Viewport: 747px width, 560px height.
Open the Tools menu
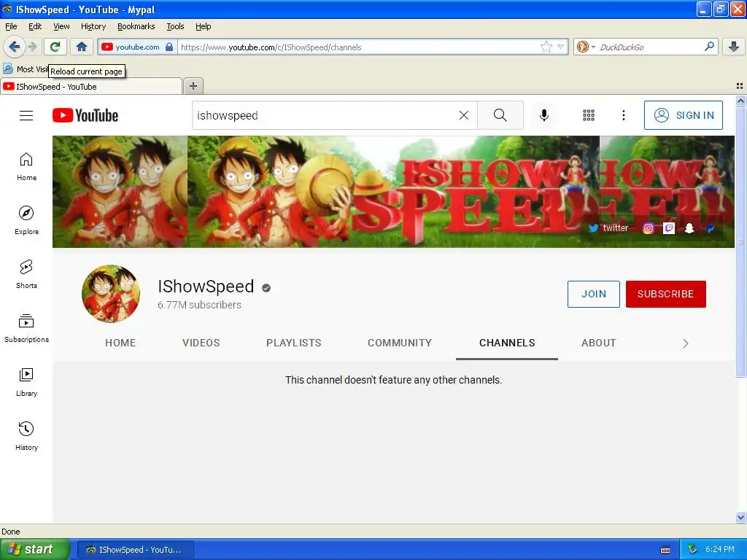click(175, 26)
